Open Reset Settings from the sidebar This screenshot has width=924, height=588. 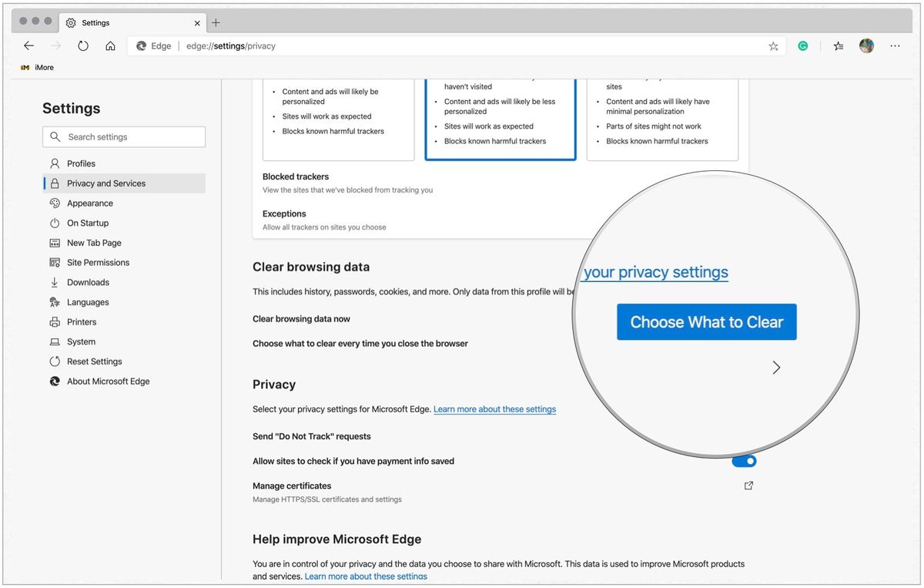pyautogui.click(x=94, y=361)
